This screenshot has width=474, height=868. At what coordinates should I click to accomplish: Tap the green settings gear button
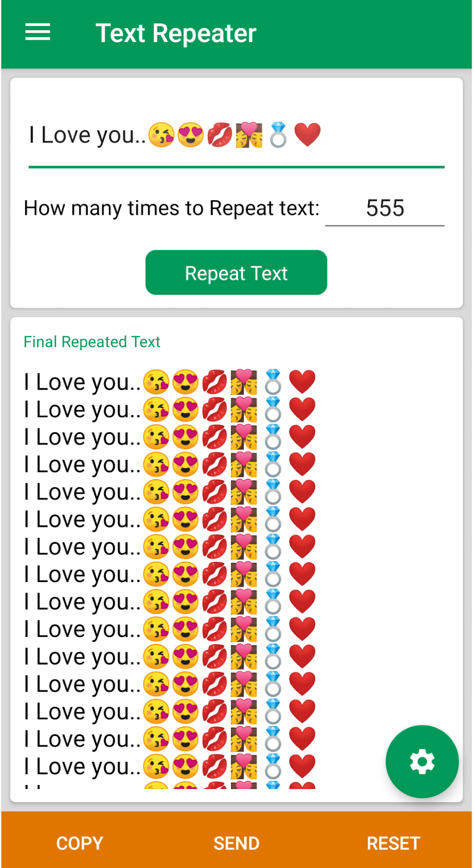tap(421, 761)
